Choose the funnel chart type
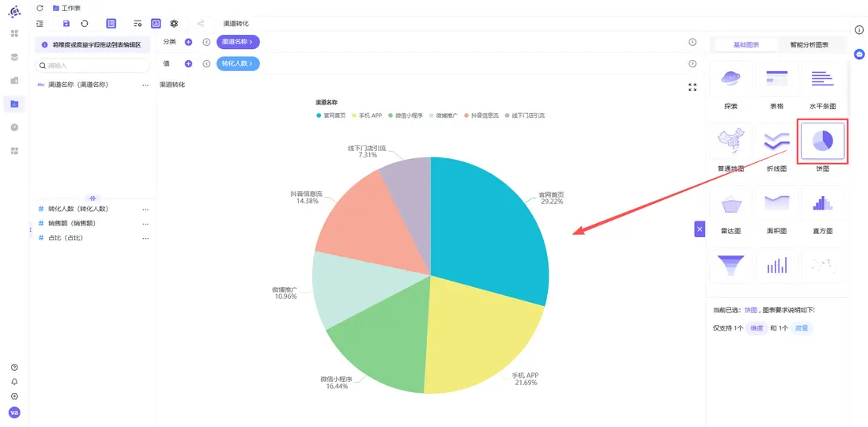Viewport: 868px width, 427px height. [730, 266]
